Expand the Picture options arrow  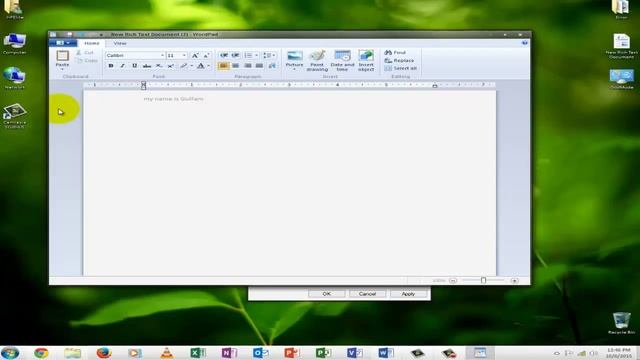[294, 69]
